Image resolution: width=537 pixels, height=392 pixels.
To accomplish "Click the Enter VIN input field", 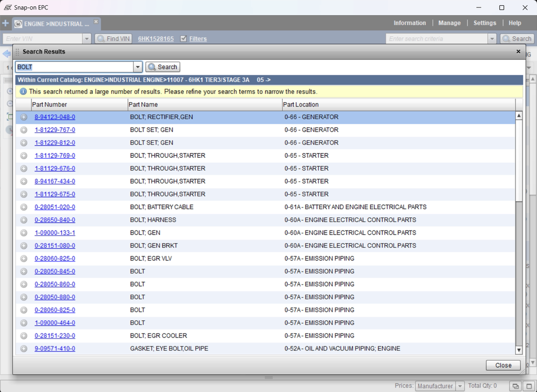I will (42, 39).
